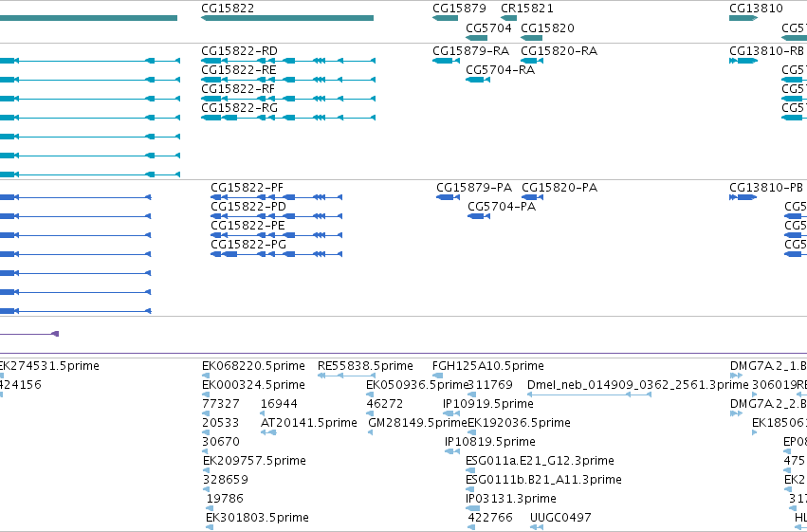Select protein CG15822-PG
Image resolution: width=807 pixels, height=532 pixels.
tap(276, 254)
